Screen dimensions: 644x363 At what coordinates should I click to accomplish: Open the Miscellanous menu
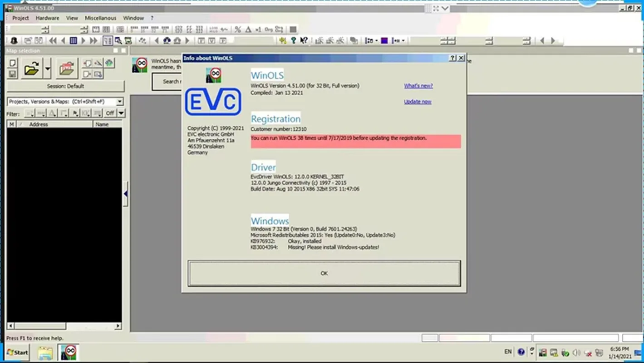(100, 18)
